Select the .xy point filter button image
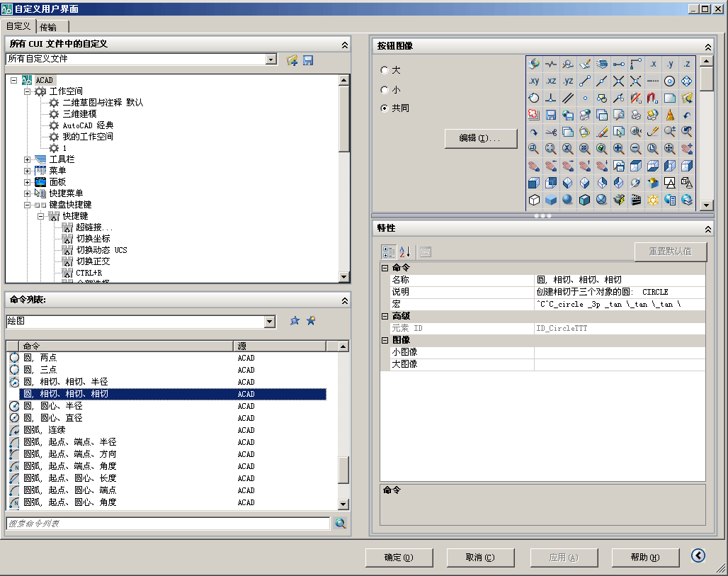 (x=533, y=81)
